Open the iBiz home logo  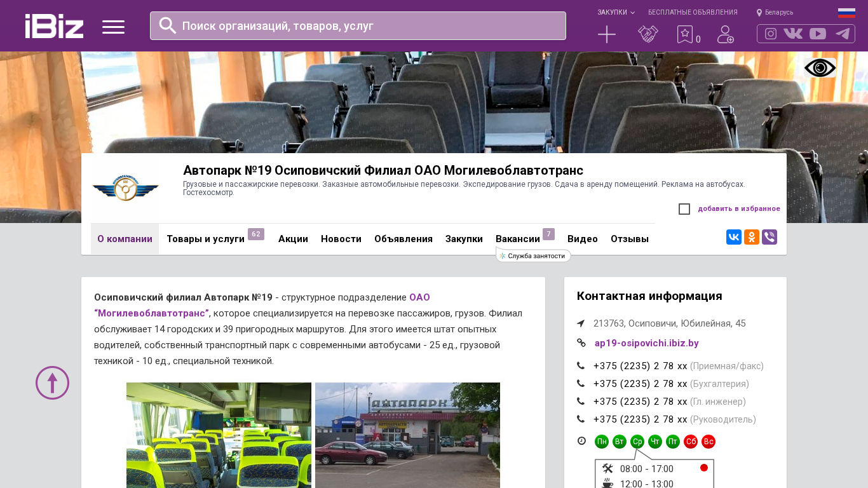pyautogui.click(x=54, y=26)
